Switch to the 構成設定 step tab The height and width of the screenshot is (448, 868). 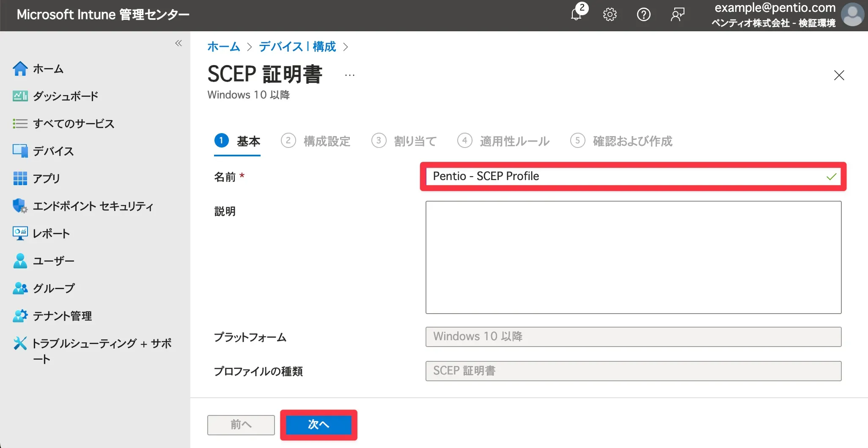[326, 141]
